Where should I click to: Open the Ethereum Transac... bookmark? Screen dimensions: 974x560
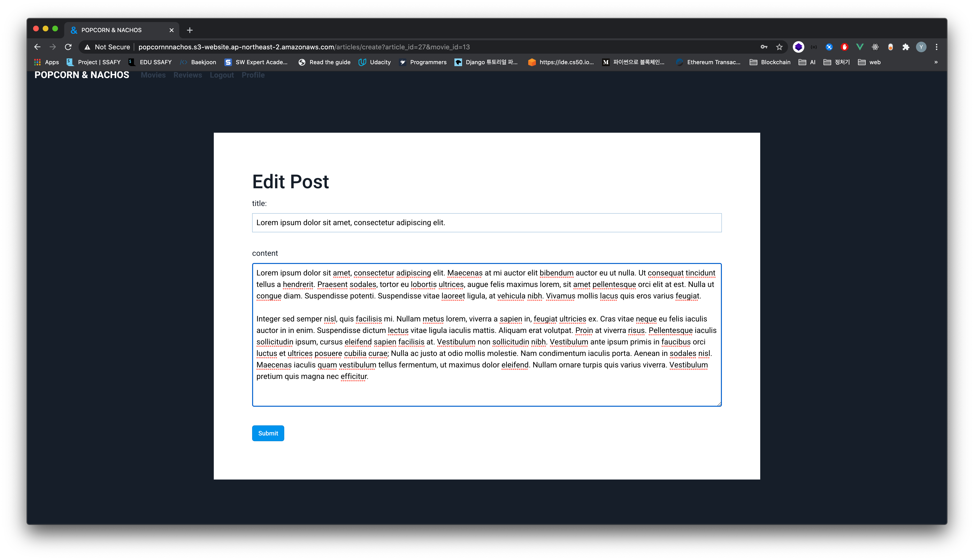click(708, 62)
